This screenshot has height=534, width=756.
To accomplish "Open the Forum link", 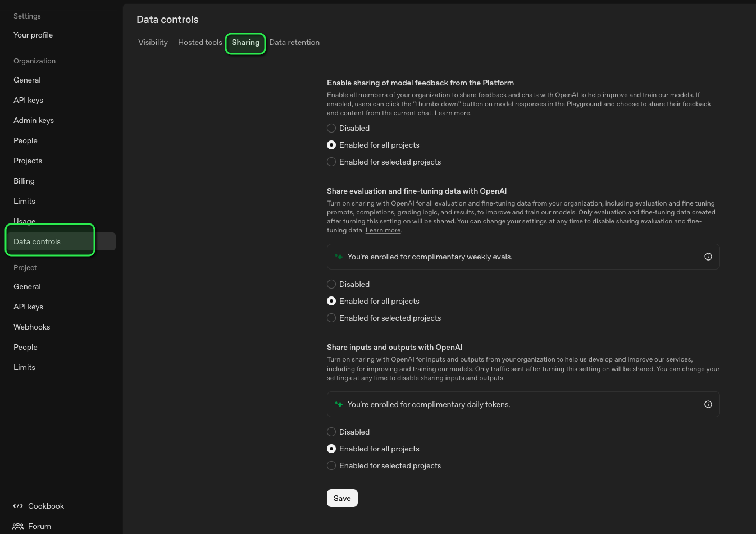I will [39, 526].
